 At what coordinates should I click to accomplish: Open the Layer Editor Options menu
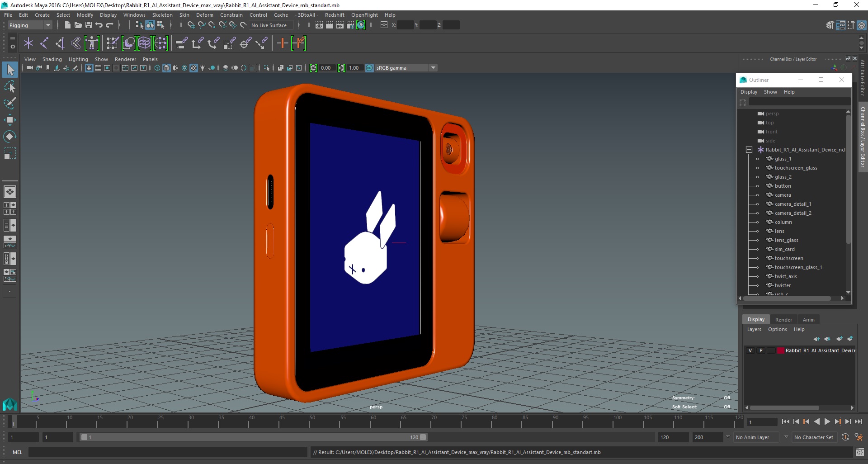click(x=777, y=329)
